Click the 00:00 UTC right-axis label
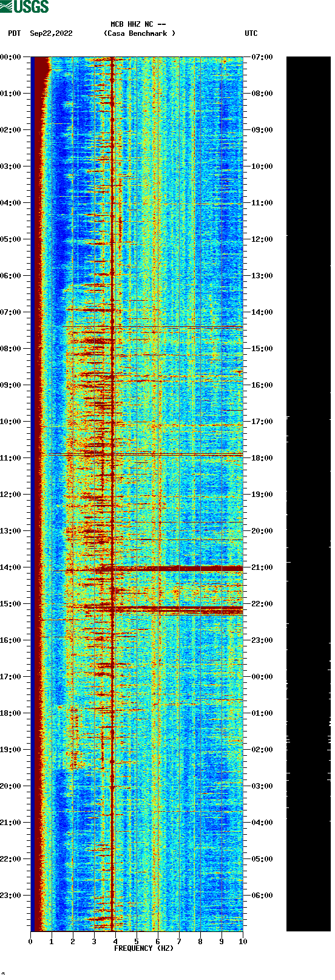The width and height of the screenshot is (335, 980). 262,677
